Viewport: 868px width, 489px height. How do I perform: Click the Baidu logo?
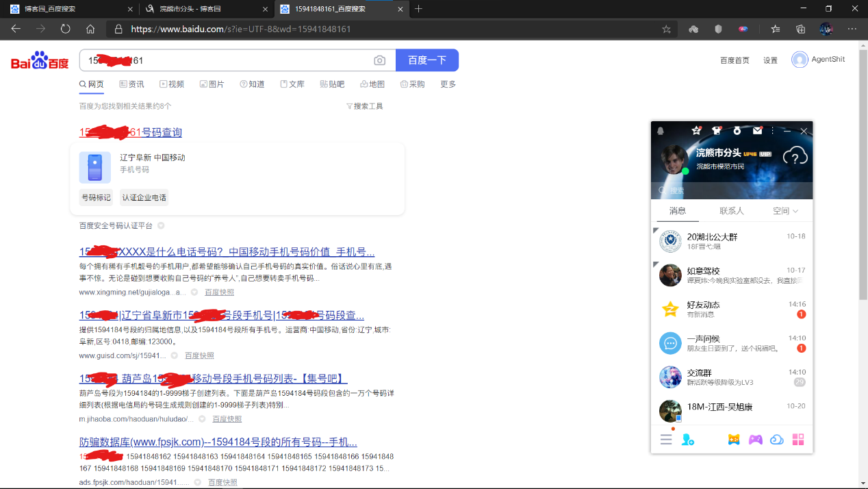coord(40,61)
